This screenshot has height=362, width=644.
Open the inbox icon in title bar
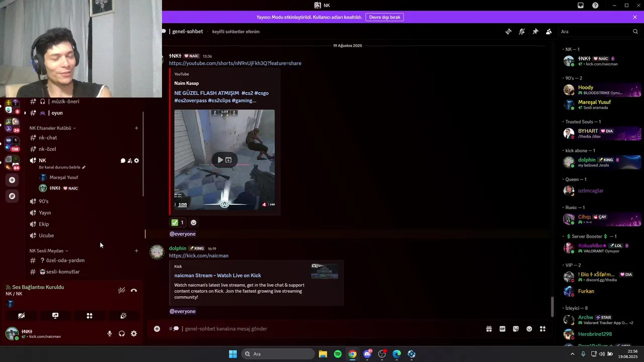point(581,6)
